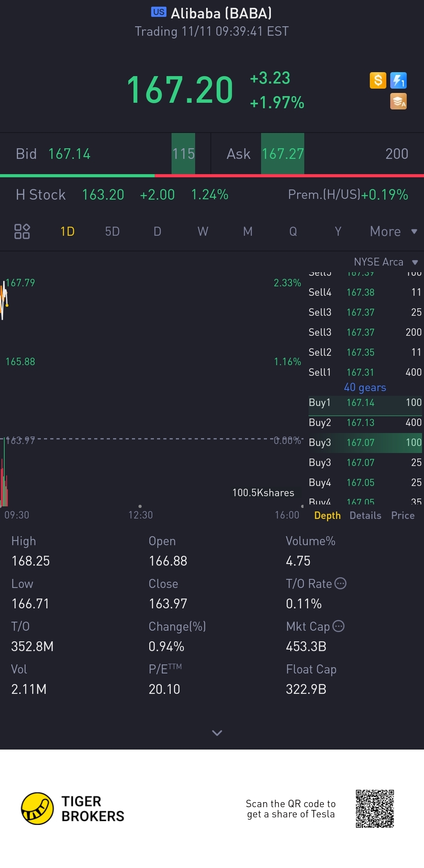424x868 pixels.
Task: Select the 1D chart period
Action: coord(67,231)
